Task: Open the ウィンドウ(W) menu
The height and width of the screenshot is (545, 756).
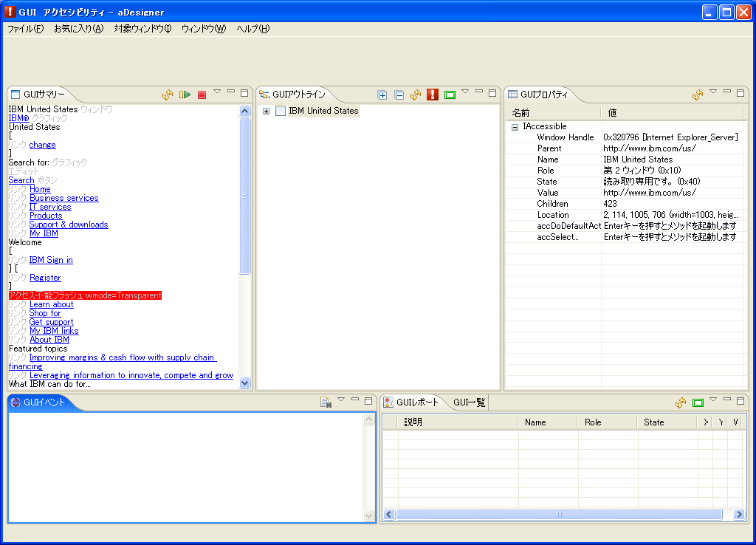Action: [204, 29]
